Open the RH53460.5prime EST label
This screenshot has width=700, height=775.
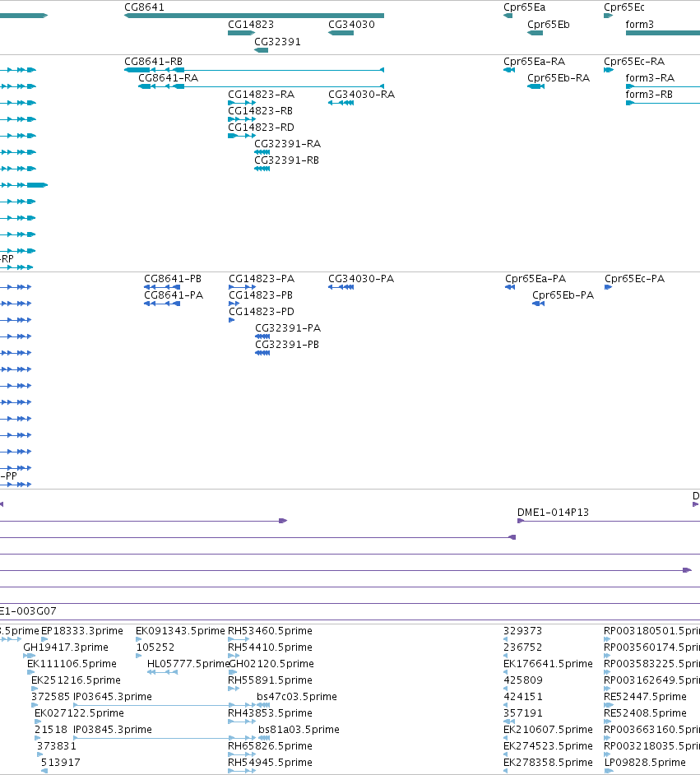click(x=270, y=631)
